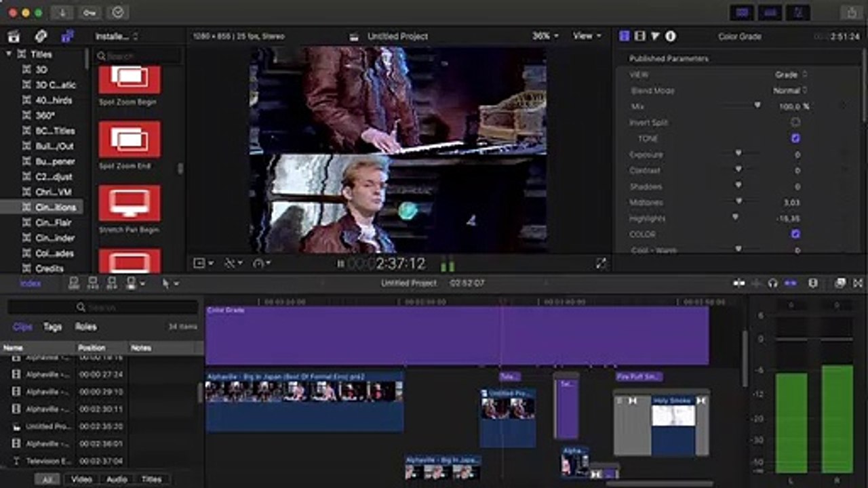Change the VIEW Grade popup menu

coord(791,75)
